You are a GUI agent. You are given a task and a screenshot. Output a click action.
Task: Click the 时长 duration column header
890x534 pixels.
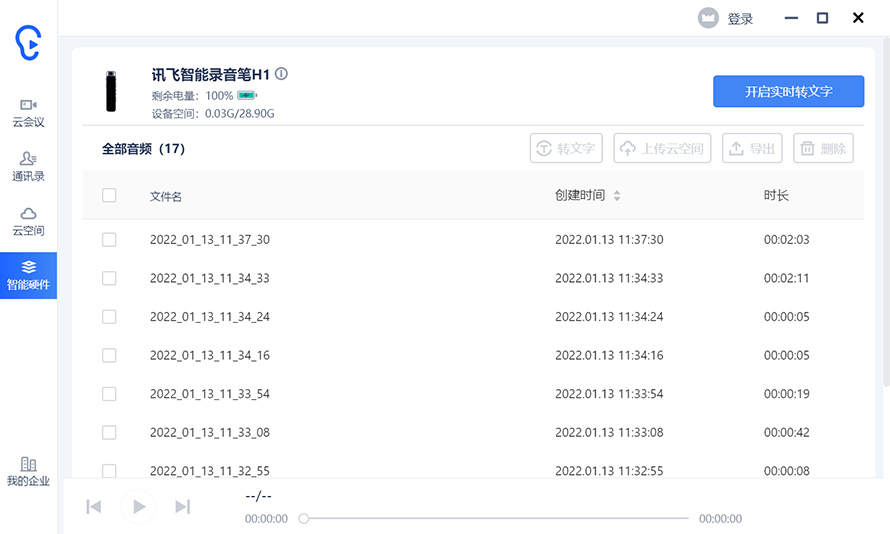[x=776, y=196]
